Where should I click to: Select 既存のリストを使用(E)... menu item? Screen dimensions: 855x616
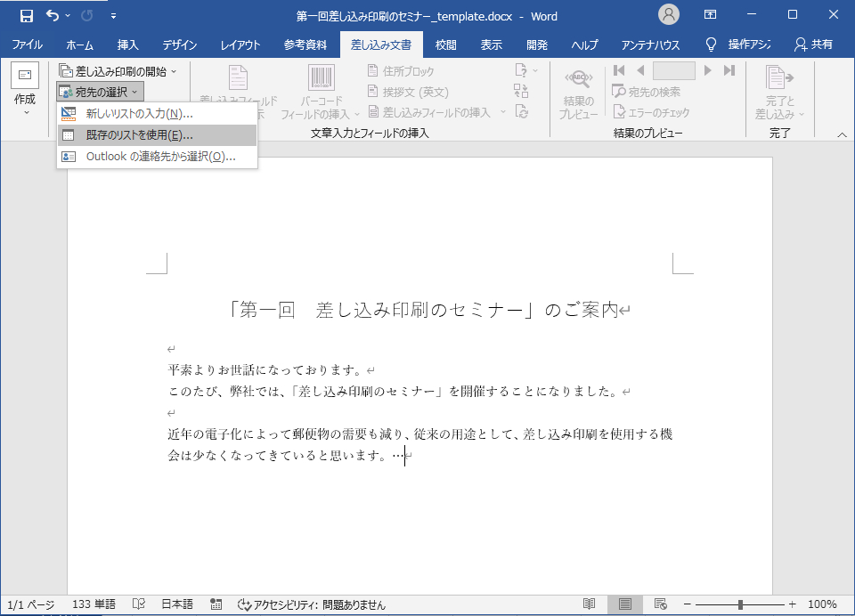click(139, 135)
